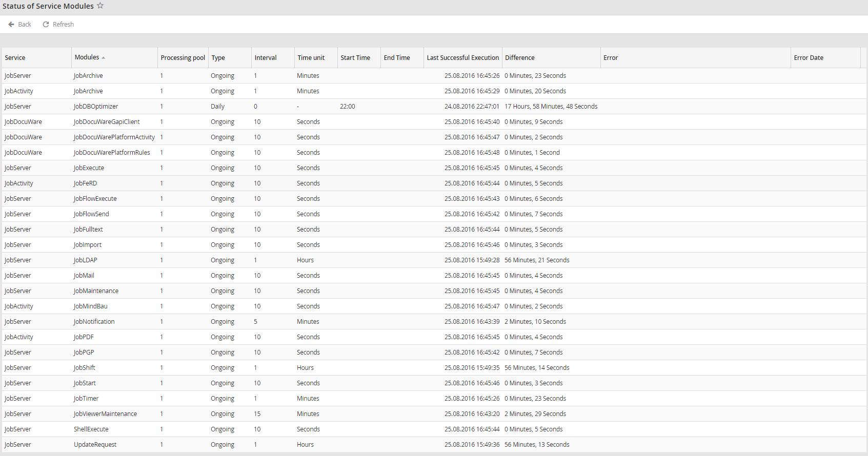Screen dimensions: 868x456
Task: Click JobActivity service in JobFeRD row
Action: coord(18,183)
